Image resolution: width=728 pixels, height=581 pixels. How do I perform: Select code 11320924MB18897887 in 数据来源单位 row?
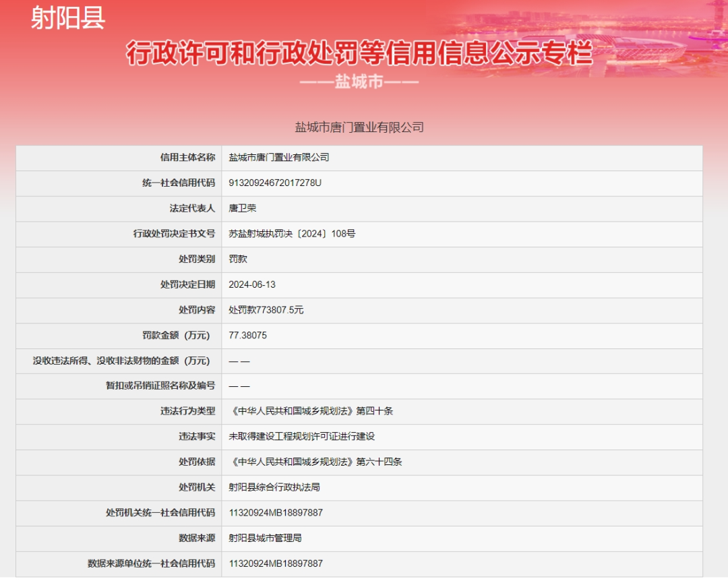point(276,563)
